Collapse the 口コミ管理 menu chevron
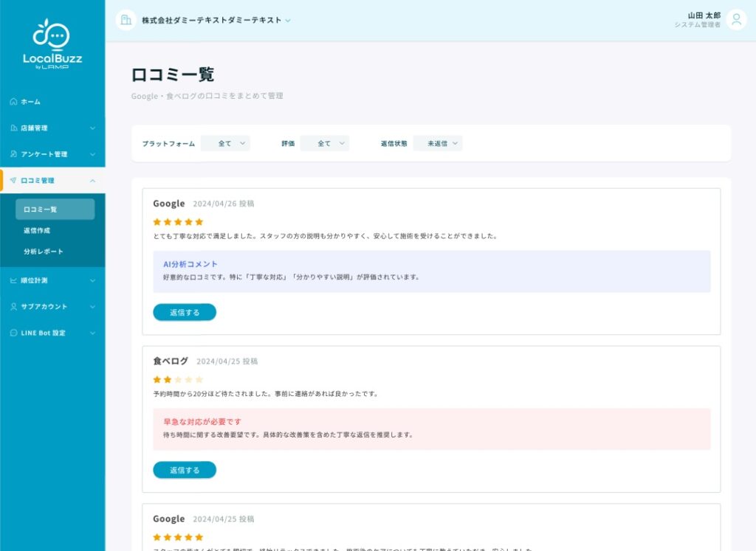This screenshot has width=756, height=551. pos(92,181)
